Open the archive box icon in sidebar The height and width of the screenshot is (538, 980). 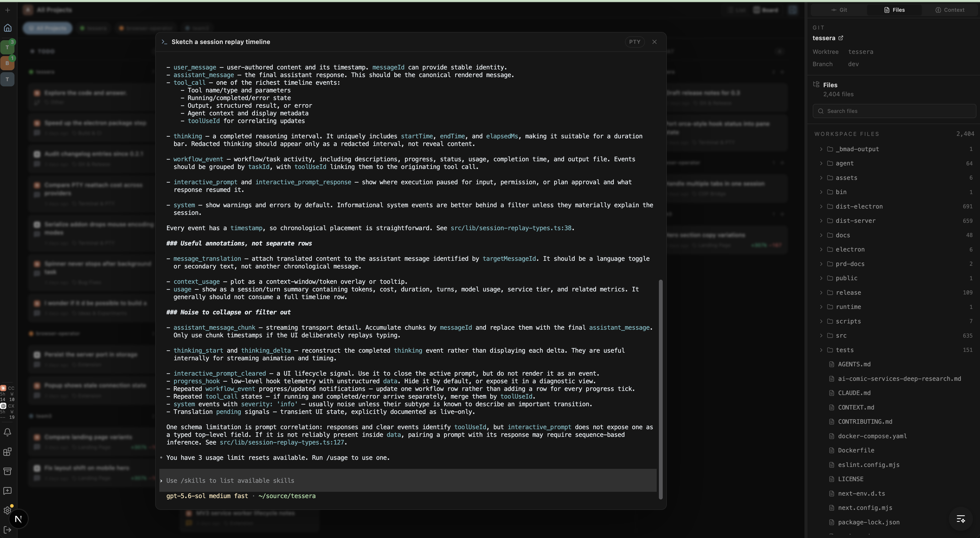click(x=7, y=471)
